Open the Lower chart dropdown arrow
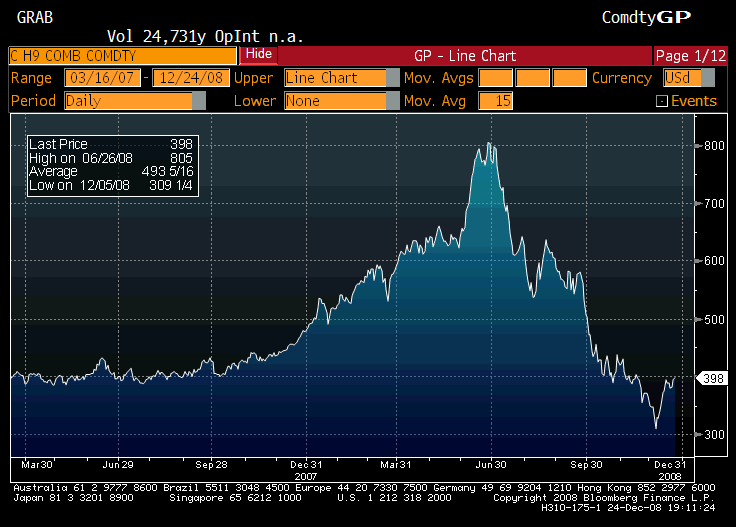Viewport: 736px width, 527px height. point(394,101)
